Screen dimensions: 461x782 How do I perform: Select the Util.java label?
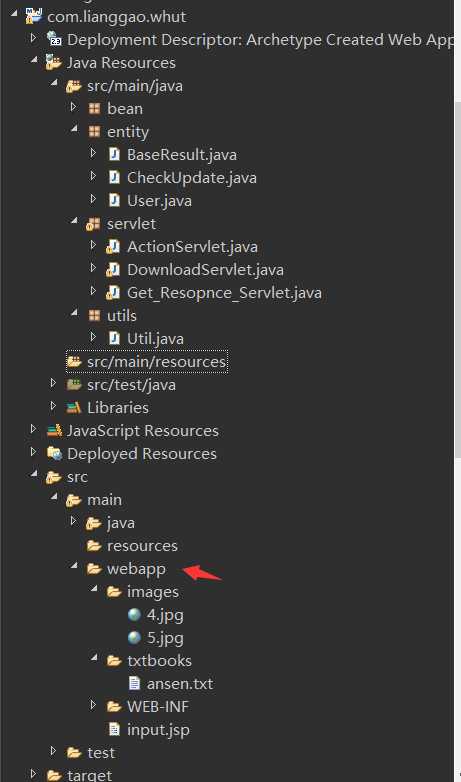(x=155, y=339)
